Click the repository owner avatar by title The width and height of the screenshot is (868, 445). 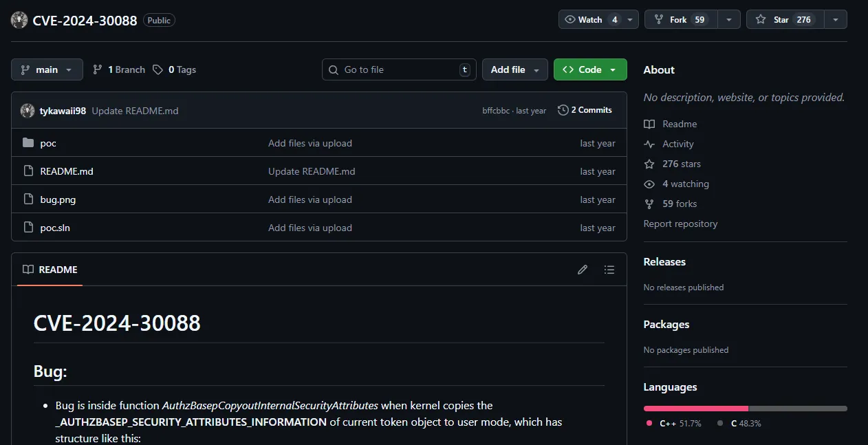click(x=19, y=20)
